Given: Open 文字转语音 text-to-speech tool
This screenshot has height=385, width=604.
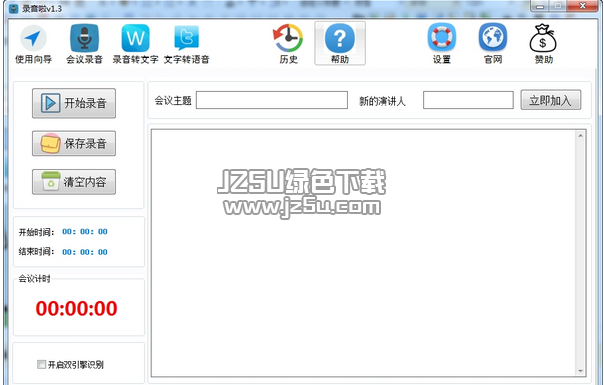Looking at the screenshot, I should pos(186,44).
